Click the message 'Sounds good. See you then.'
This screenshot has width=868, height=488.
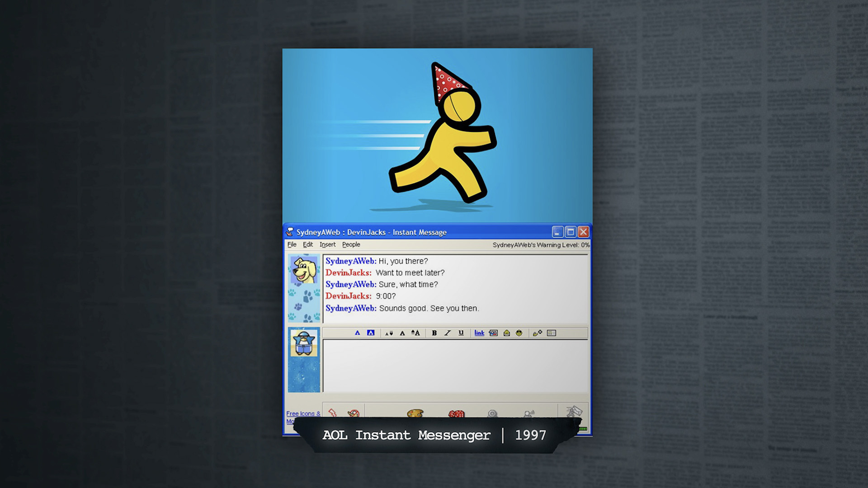(429, 309)
